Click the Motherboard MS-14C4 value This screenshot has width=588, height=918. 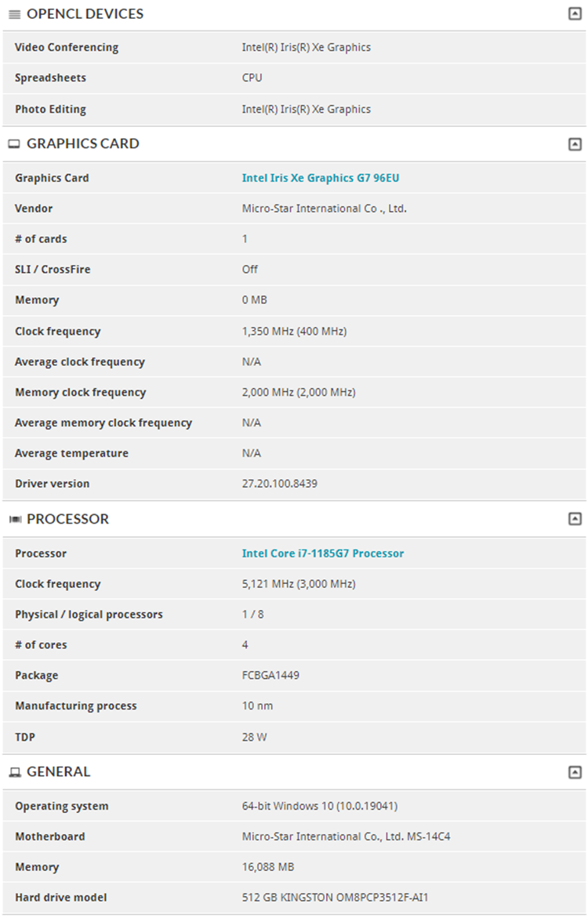pyautogui.click(x=346, y=836)
